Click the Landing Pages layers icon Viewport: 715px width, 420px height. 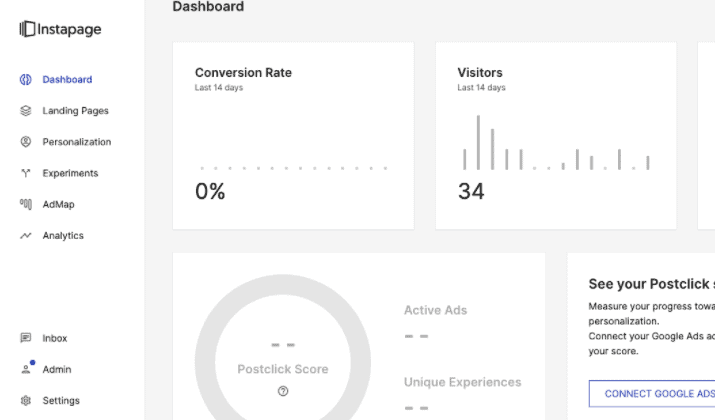pyautogui.click(x=26, y=111)
